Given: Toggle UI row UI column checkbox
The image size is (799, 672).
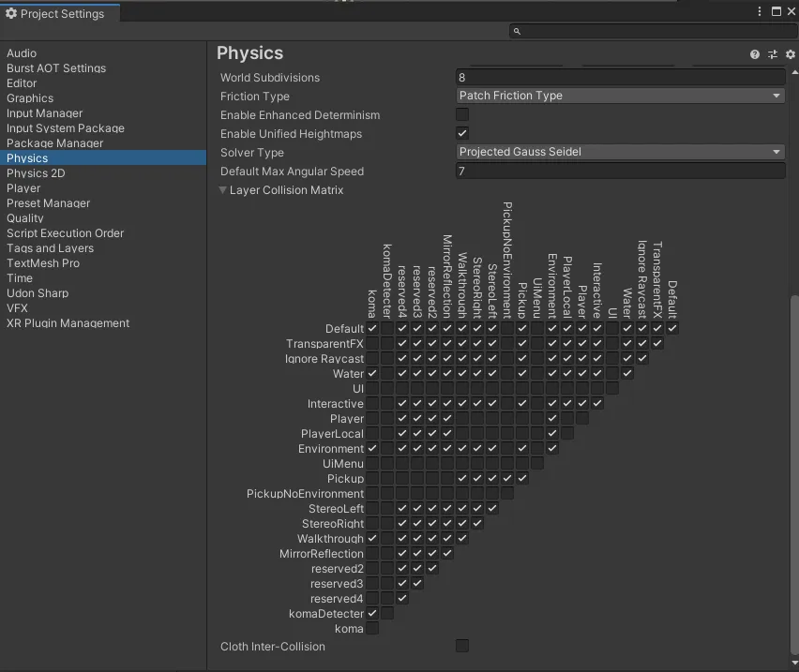Looking at the screenshot, I should pyautogui.click(x=612, y=388).
